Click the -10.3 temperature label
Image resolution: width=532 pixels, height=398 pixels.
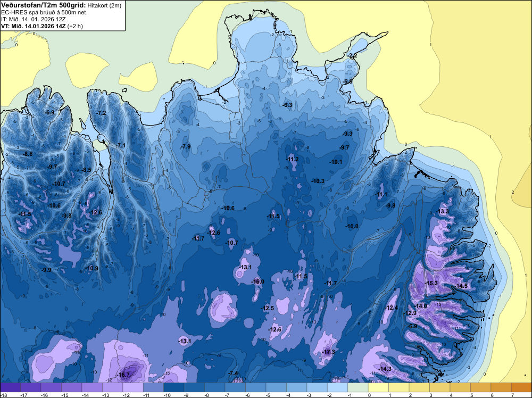(x=318, y=181)
